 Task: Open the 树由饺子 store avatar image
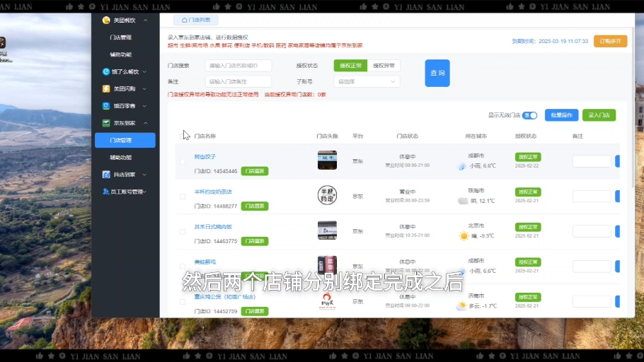[x=328, y=160]
